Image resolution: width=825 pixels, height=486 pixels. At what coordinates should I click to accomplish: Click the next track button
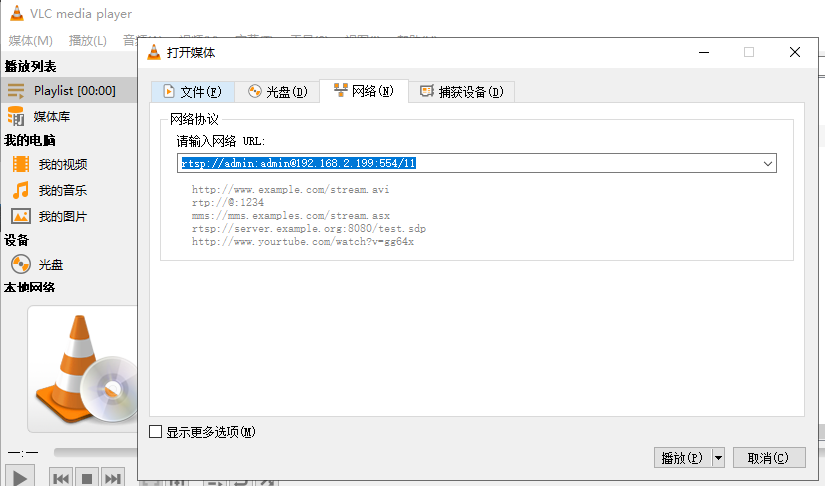[x=113, y=478]
